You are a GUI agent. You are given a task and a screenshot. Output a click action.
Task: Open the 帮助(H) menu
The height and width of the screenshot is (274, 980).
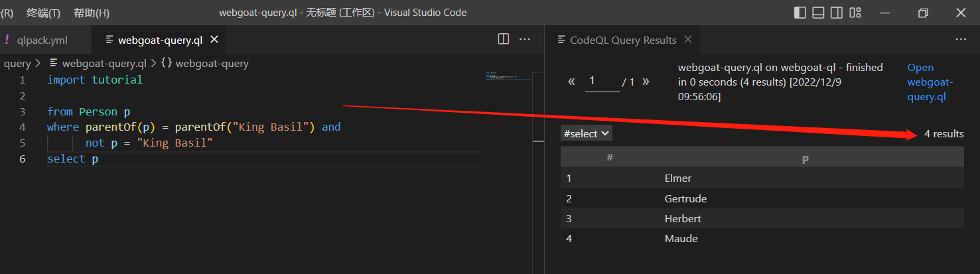click(x=92, y=13)
